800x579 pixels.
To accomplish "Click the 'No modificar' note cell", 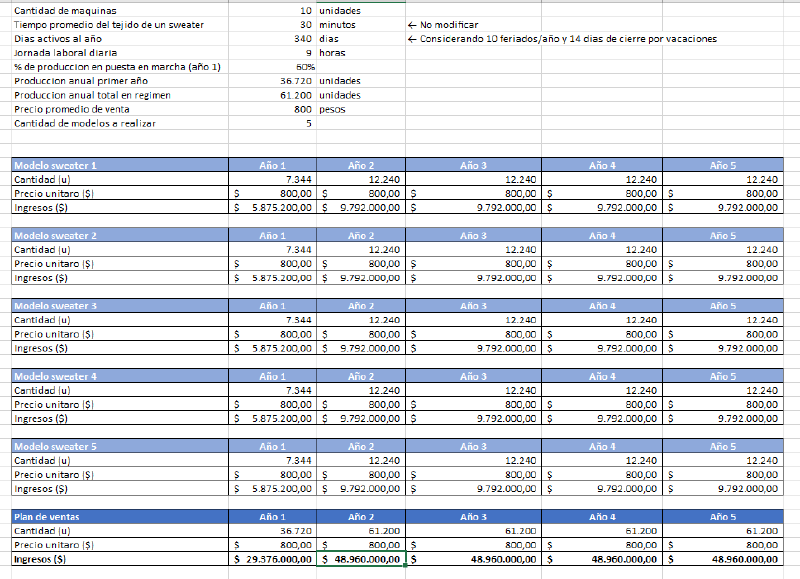I will (x=473, y=24).
